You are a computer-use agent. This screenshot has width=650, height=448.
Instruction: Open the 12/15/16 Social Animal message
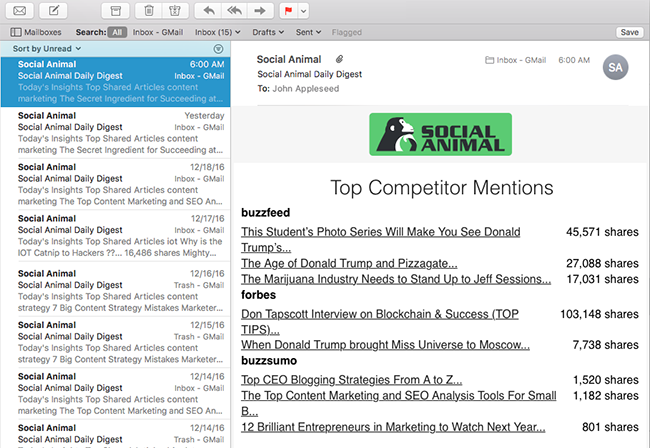(x=115, y=342)
